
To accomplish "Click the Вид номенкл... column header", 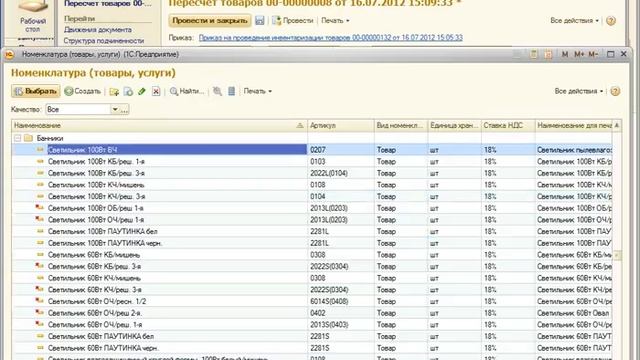I will tap(401, 125).
